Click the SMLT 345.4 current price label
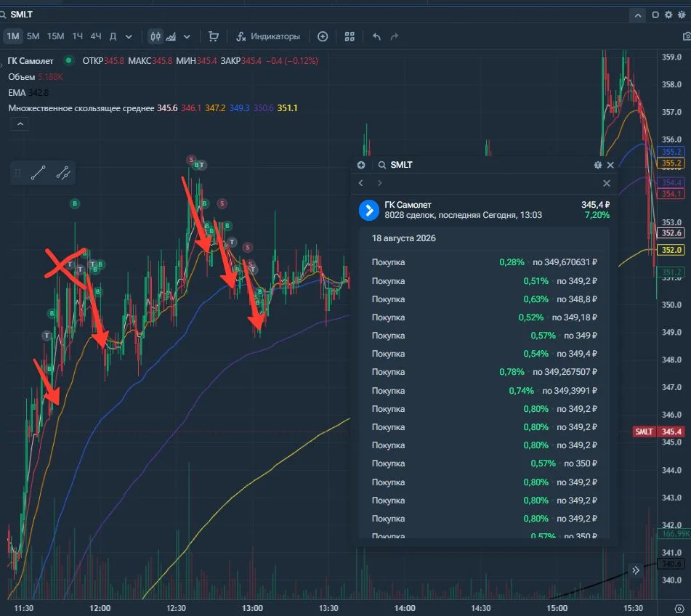 659,431
